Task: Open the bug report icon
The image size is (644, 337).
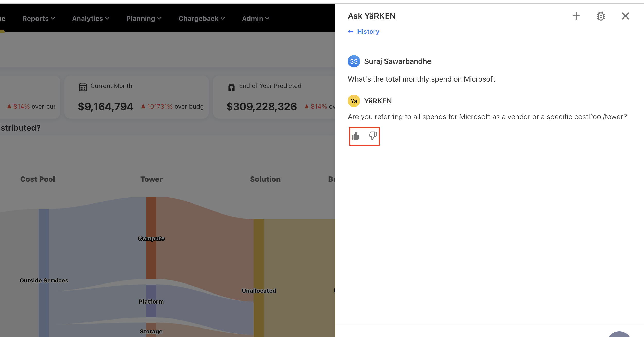Action: (x=601, y=16)
